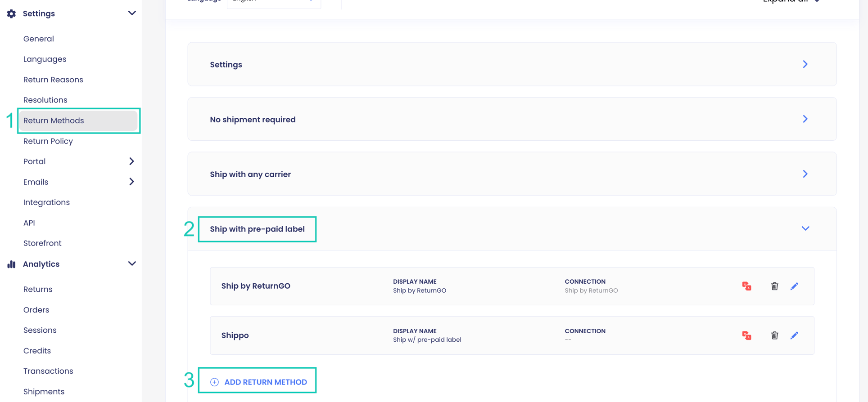Screen dimensions: 868x402
Task: Open Orders analytics
Action: [x=36, y=310]
